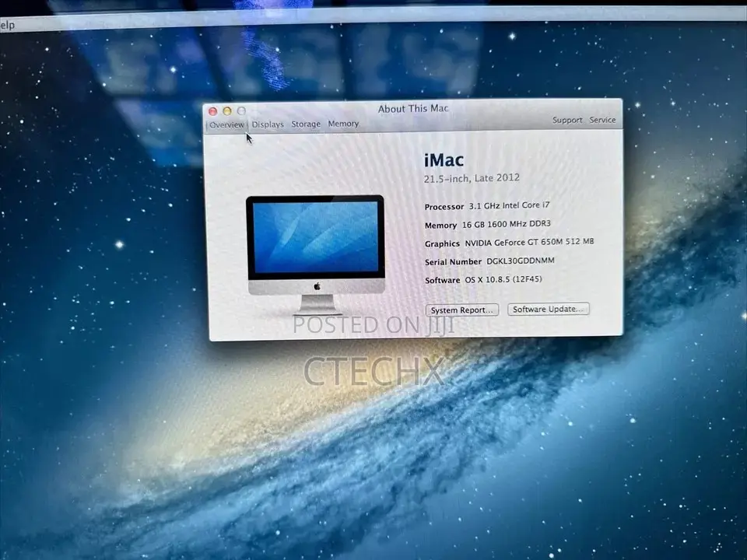Click the 'OS X 10.8.5 (12F45)' version
The height and width of the screenshot is (560, 747).
click(503, 279)
